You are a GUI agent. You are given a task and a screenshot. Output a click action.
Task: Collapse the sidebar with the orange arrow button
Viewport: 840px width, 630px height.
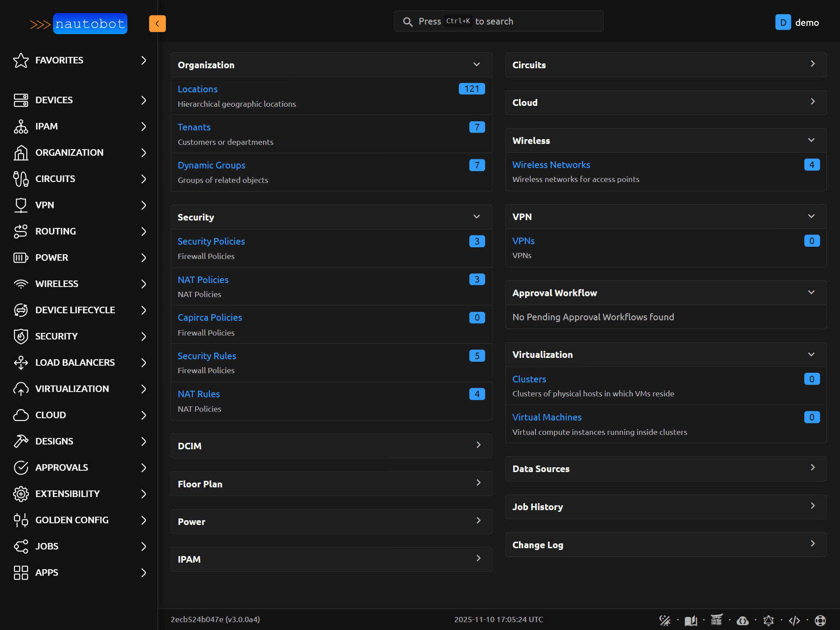(157, 24)
